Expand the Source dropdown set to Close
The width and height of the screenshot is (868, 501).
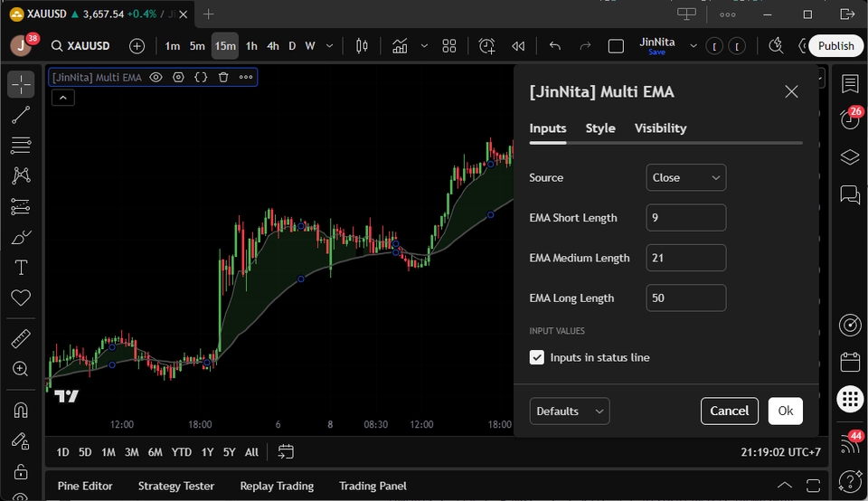click(x=685, y=177)
